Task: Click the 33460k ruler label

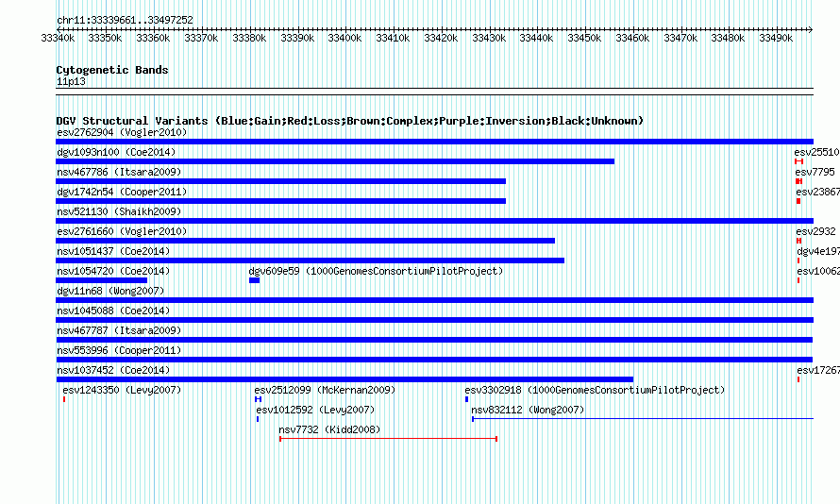Action: 632,38
